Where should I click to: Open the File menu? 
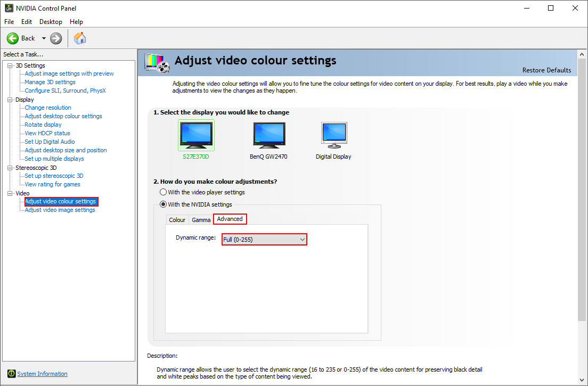click(9, 22)
